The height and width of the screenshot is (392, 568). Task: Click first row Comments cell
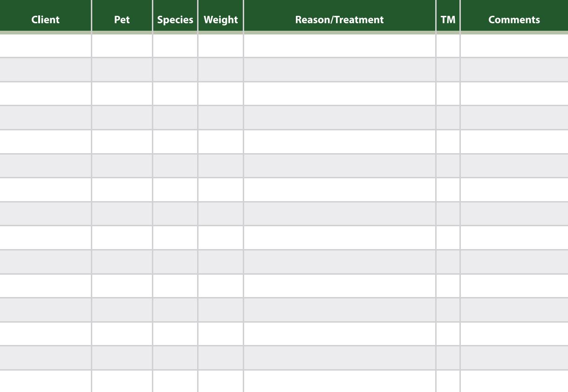514,46
